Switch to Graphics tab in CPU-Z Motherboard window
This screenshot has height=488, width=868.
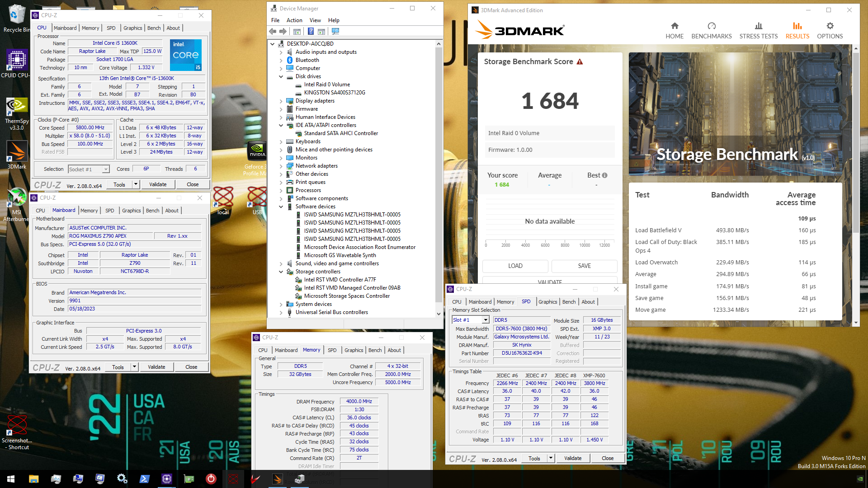click(x=132, y=211)
